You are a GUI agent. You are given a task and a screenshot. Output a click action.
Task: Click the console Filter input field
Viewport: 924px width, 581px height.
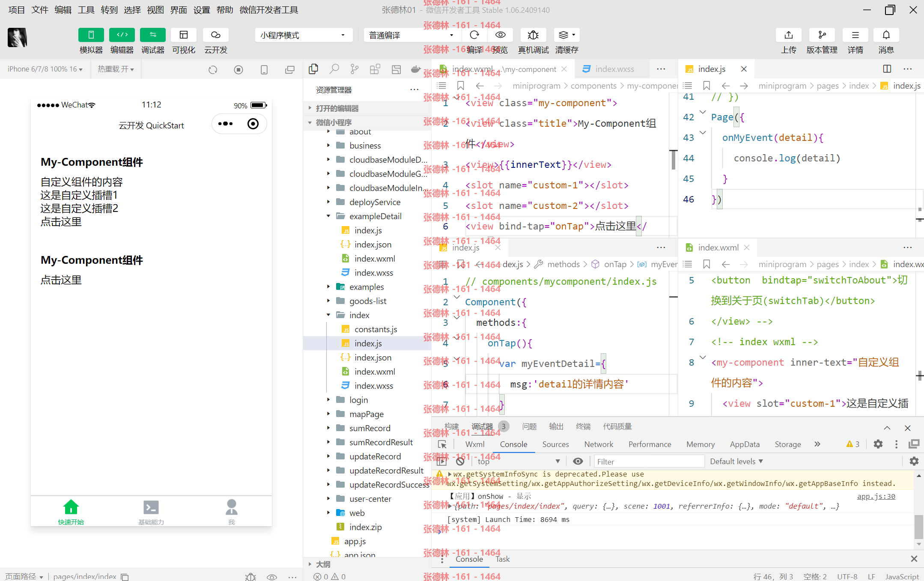click(x=649, y=462)
